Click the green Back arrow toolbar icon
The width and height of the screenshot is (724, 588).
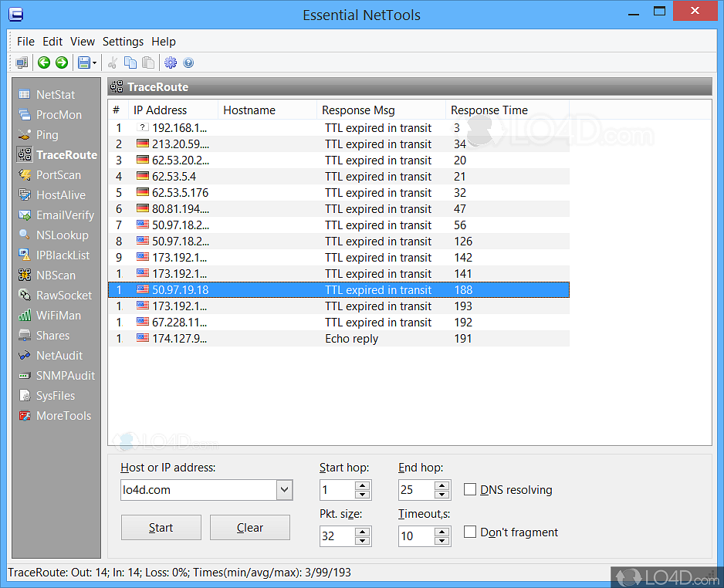(x=44, y=63)
